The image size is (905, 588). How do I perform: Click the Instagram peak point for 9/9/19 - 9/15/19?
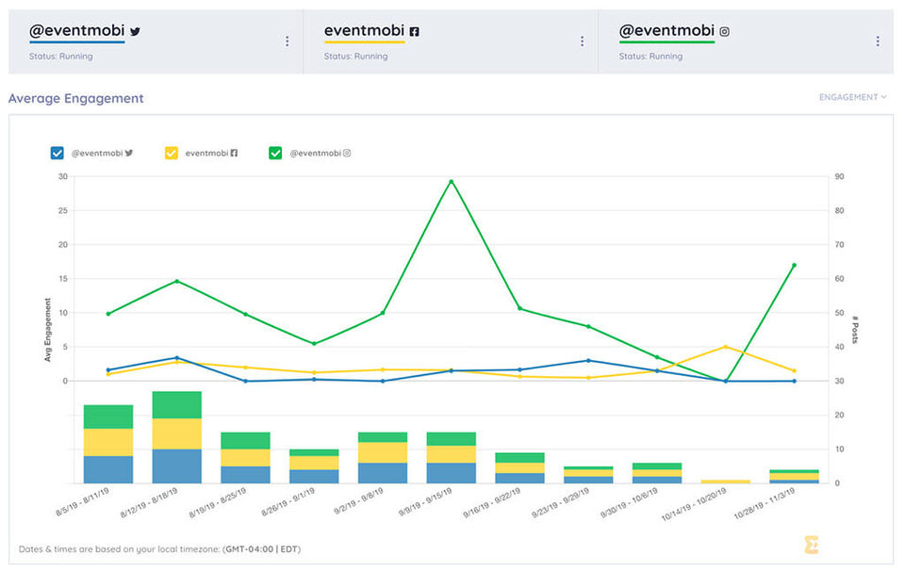point(452,181)
